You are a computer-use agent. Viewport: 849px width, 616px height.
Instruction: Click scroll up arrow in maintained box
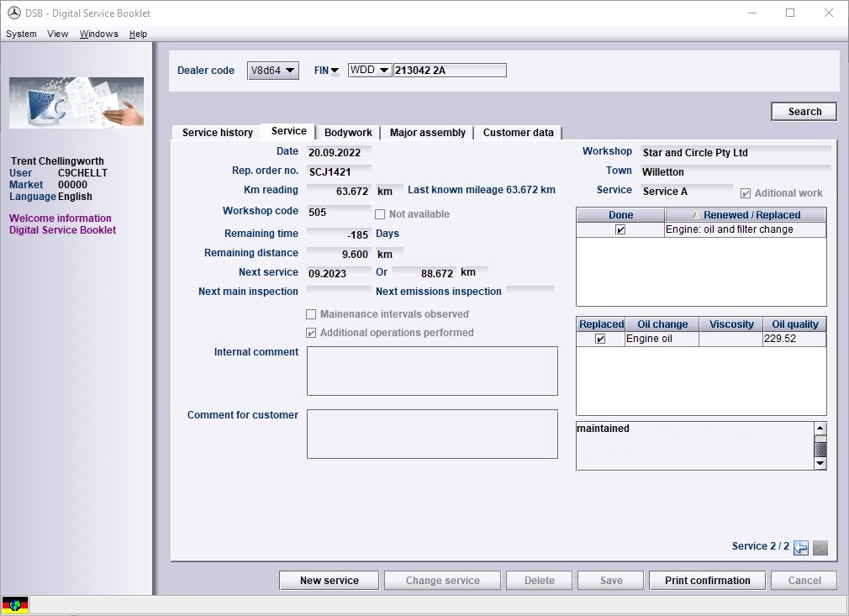tap(820, 429)
